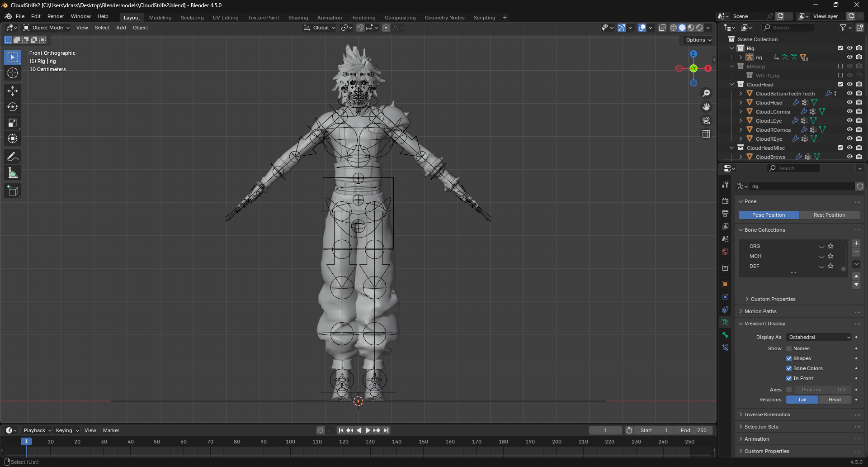Click the Rest Position button
The image size is (868, 467).
pos(829,215)
